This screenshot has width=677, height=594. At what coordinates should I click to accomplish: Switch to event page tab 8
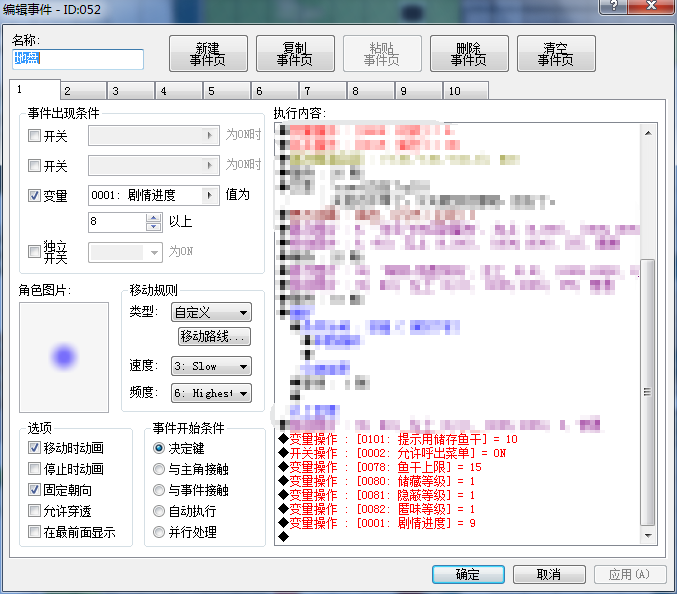coord(371,91)
